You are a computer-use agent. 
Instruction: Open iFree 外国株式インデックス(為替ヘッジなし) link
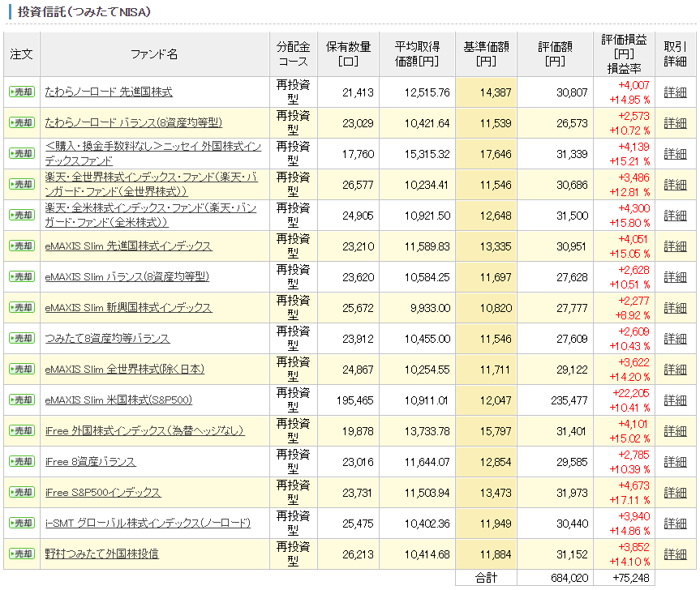pos(145,430)
